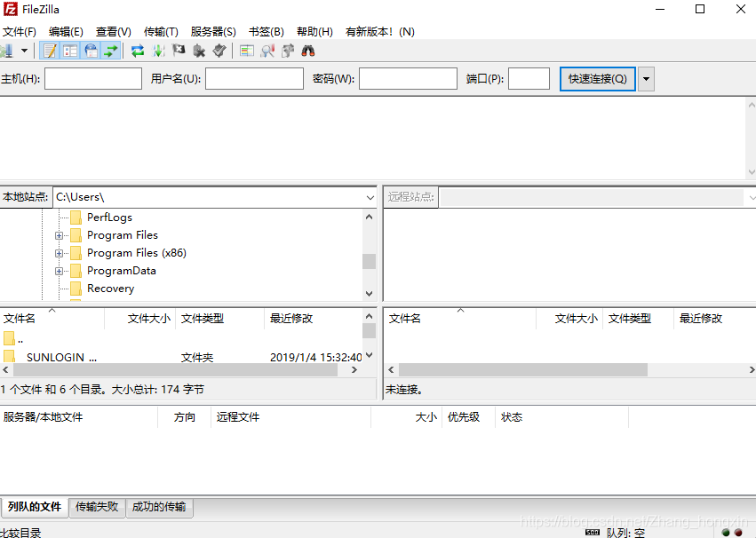Click the local tree scroll-down arrow
756x538 pixels.
370,293
